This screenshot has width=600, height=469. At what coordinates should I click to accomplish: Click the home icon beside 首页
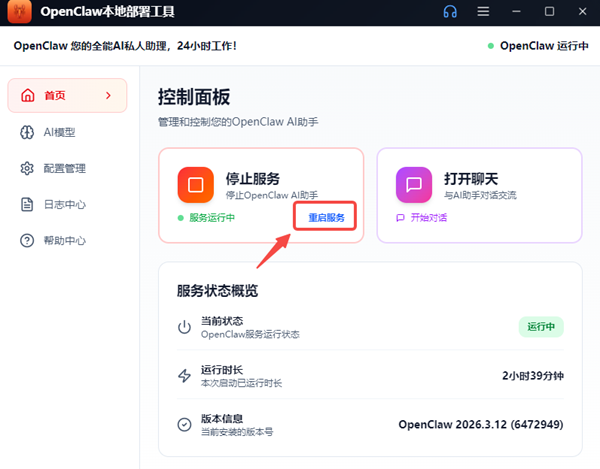pos(28,95)
